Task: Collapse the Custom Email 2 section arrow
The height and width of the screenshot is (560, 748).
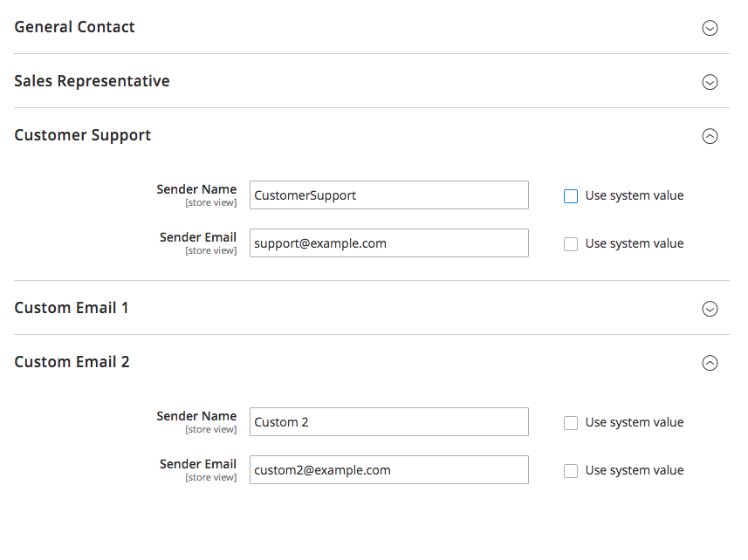Action: coord(710,363)
